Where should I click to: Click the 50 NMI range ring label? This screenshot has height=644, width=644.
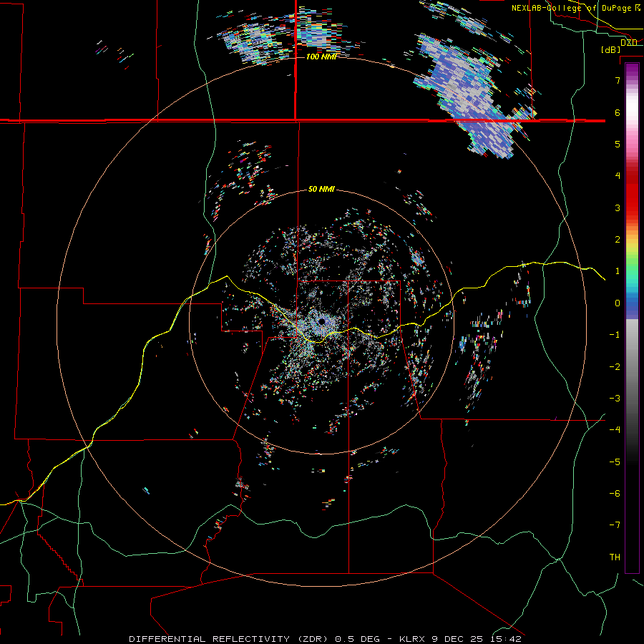pos(321,190)
